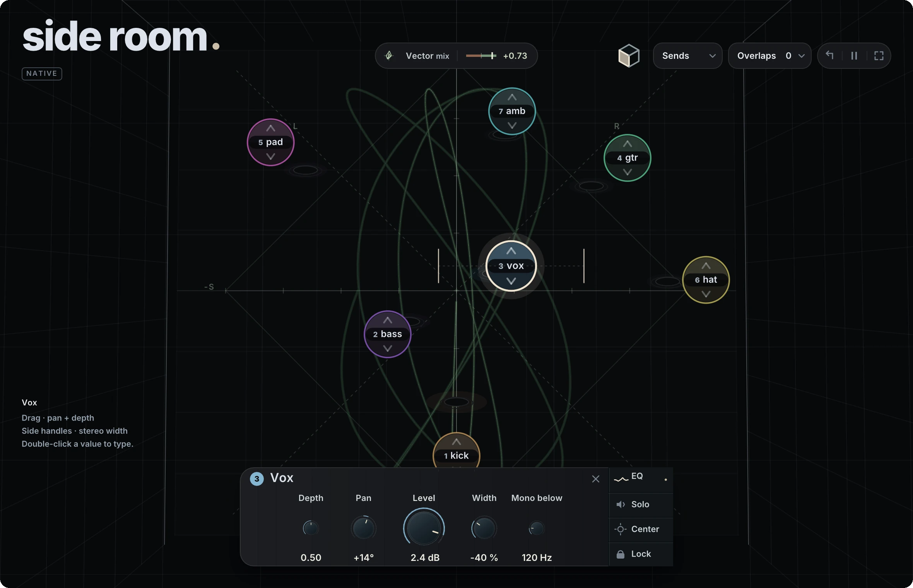Click the up chevron on 3 vox
This screenshot has width=913, height=588.
(x=511, y=251)
